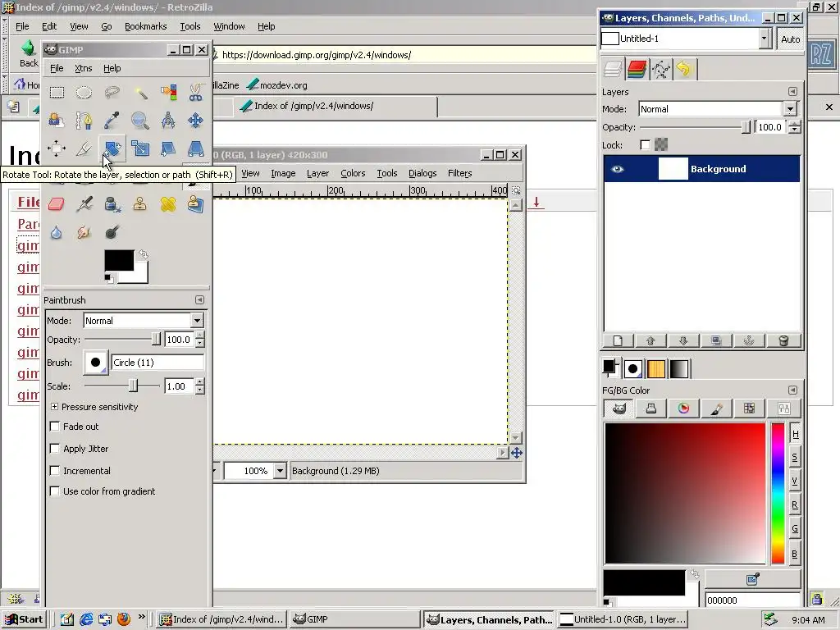Screen dimensions: 840x630
Task: Delete layer using trash can button
Action: coord(783,340)
